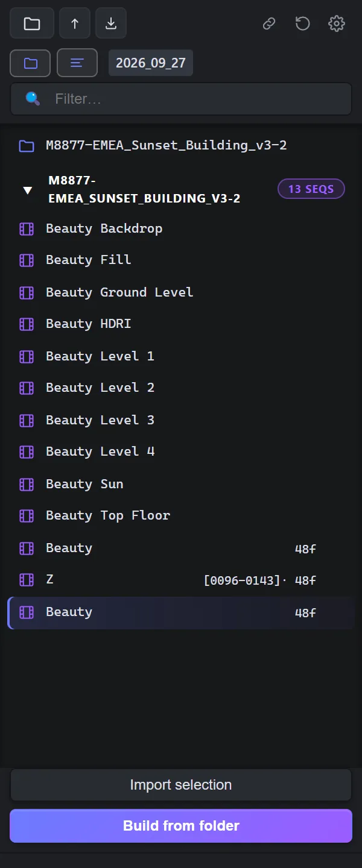The image size is (362, 868).
Task: Click the 13 SEQS badge
Action: (x=311, y=189)
